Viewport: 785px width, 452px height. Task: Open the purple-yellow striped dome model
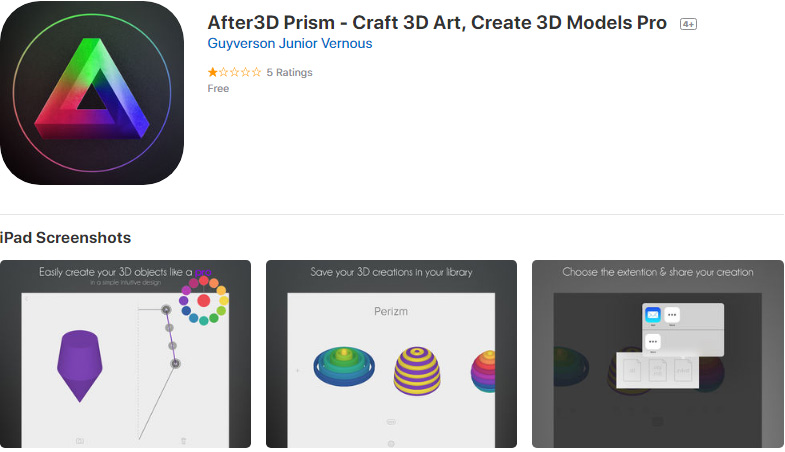pos(417,371)
